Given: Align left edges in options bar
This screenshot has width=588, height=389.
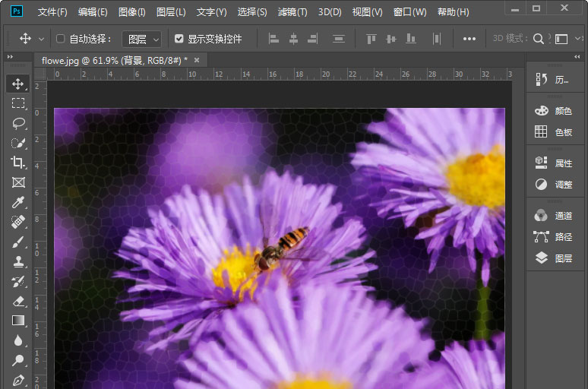Looking at the screenshot, I should tap(273, 39).
